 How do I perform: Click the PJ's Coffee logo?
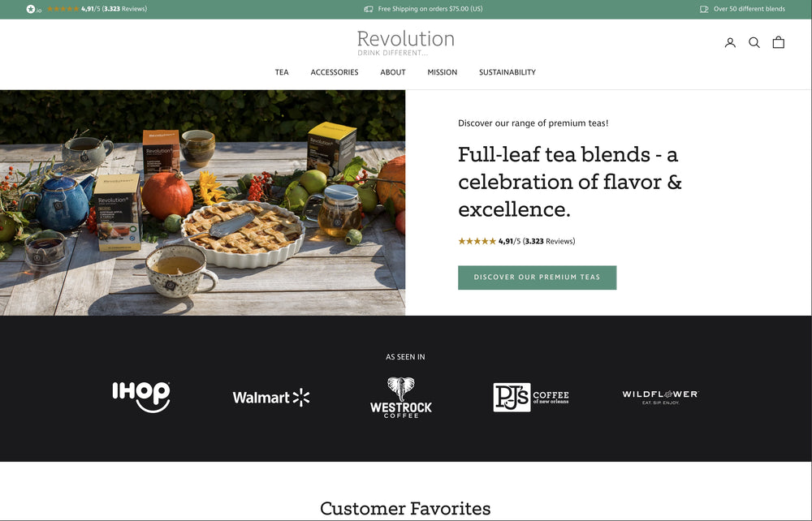(531, 398)
